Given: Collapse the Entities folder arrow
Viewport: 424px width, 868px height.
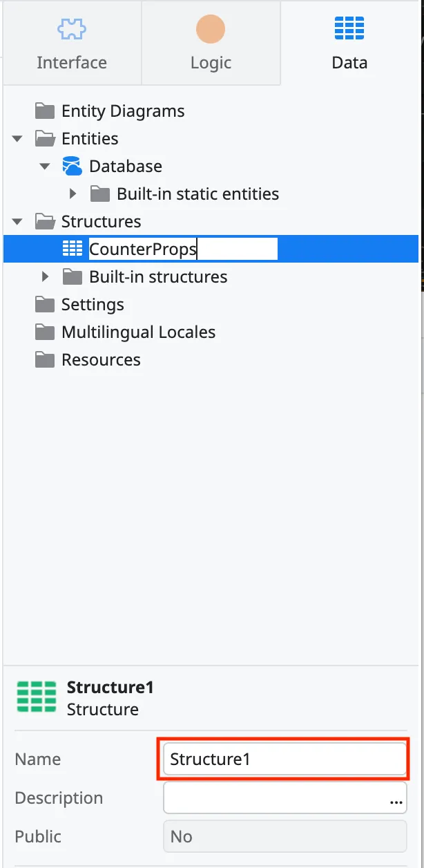Looking at the screenshot, I should point(18,139).
